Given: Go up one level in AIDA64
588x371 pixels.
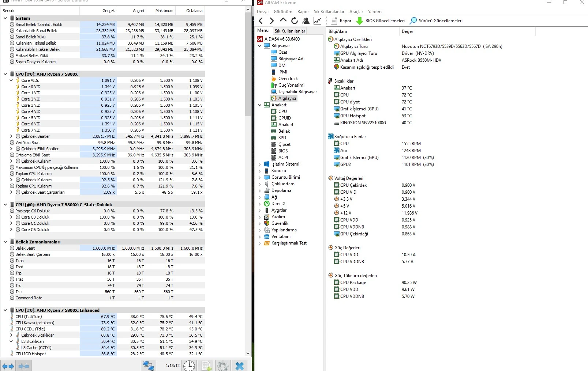Looking at the screenshot, I should point(283,20).
